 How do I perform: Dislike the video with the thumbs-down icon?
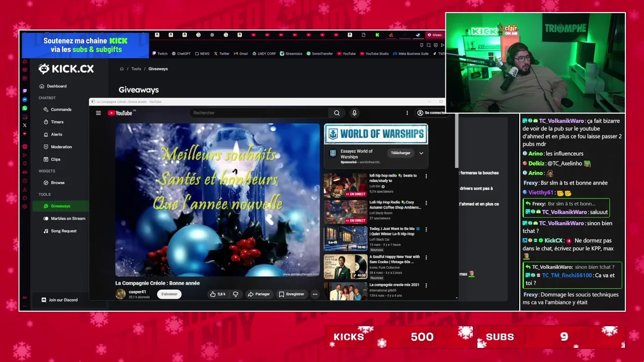pyautogui.click(x=235, y=294)
